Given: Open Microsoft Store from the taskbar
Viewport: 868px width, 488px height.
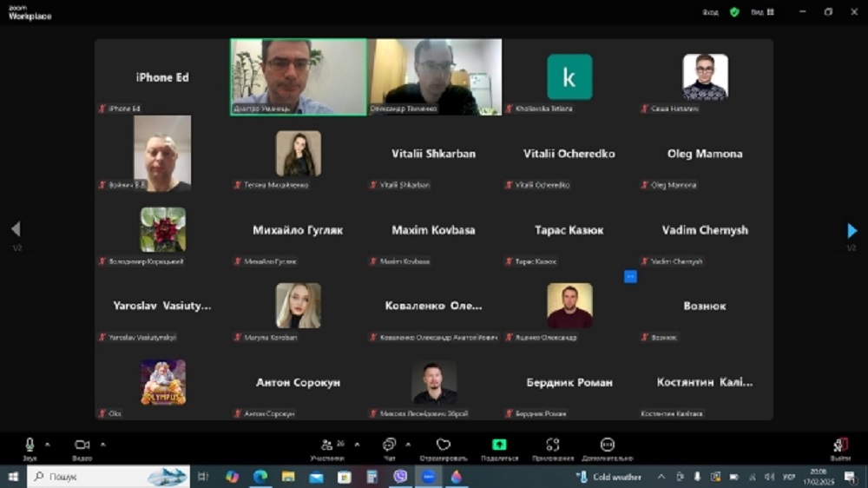Looking at the screenshot, I should (x=345, y=477).
